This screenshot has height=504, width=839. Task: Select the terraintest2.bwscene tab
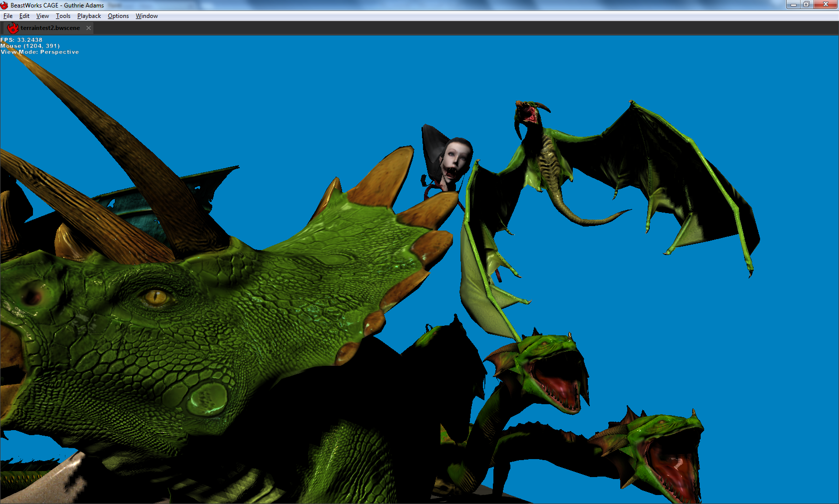(x=50, y=28)
